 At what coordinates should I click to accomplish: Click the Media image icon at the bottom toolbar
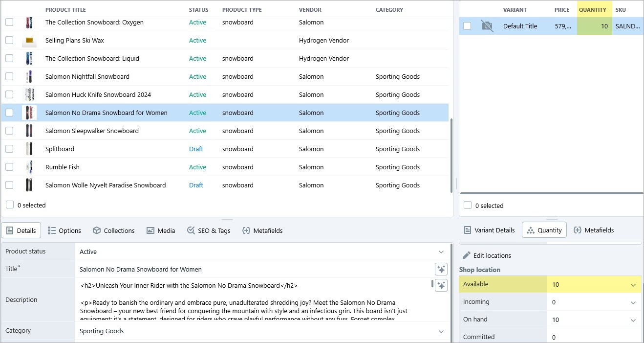[x=150, y=230]
